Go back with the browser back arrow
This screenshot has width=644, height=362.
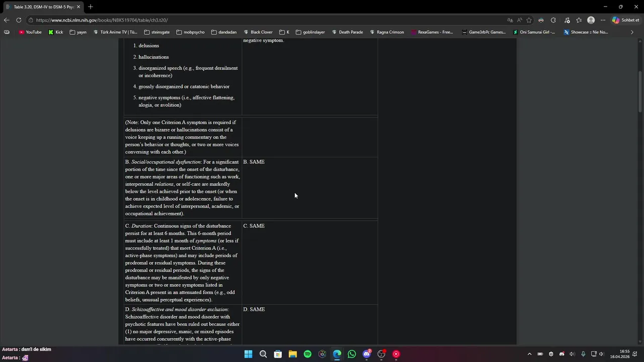pyautogui.click(x=6, y=20)
